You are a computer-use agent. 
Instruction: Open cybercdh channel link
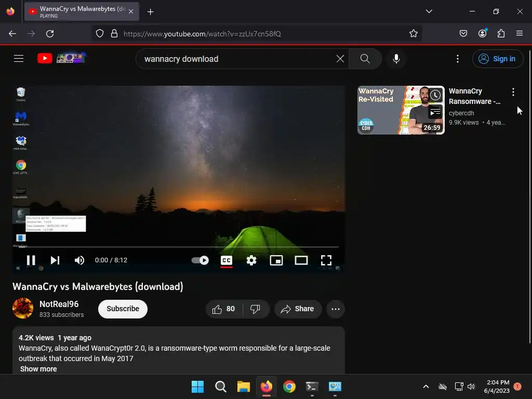(461, 113)
